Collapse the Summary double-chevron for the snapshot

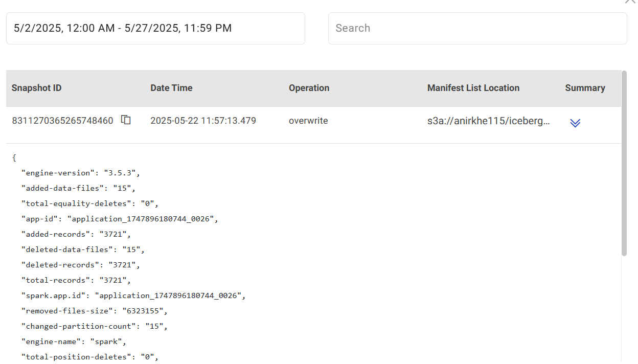coord(575,123)
